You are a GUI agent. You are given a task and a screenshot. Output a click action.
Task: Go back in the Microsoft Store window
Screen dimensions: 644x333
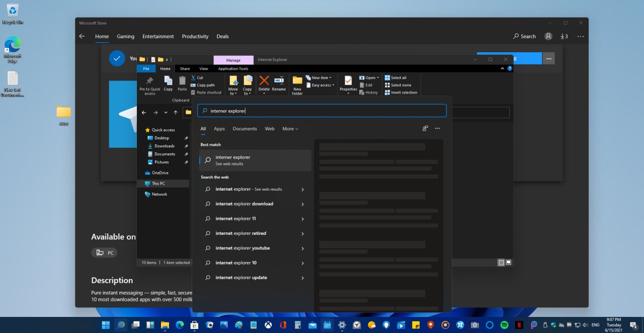coord(82,36)
